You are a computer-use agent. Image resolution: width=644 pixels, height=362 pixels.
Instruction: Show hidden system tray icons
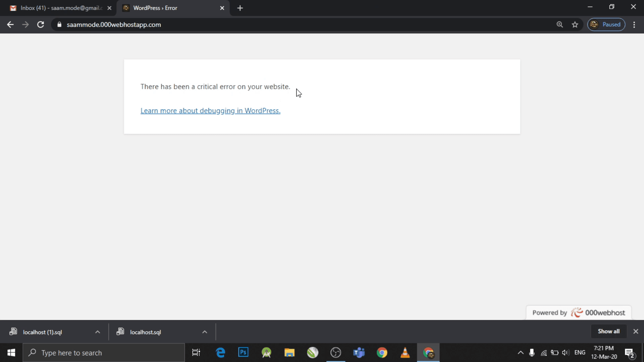521,353
